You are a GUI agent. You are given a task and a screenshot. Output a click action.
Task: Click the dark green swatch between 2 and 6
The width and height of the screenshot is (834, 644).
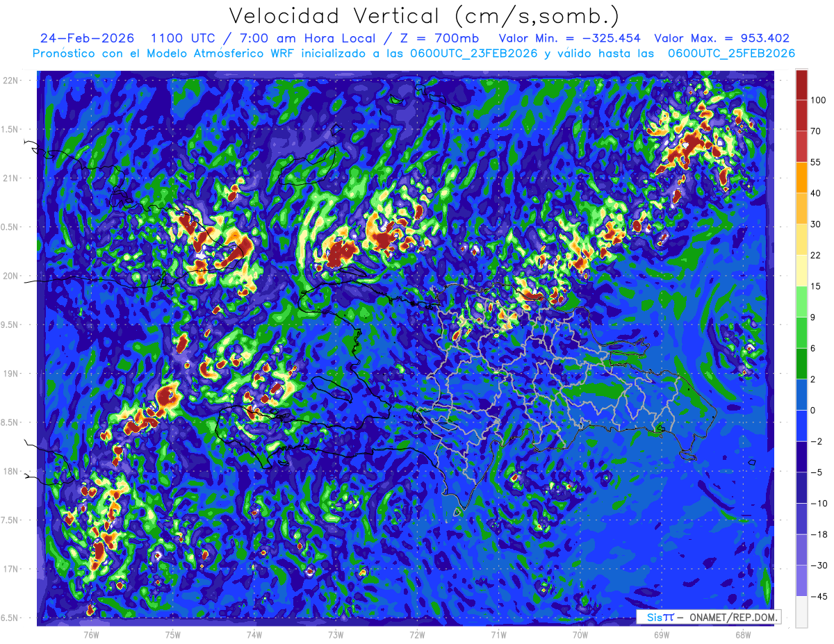tap(801, 364)
